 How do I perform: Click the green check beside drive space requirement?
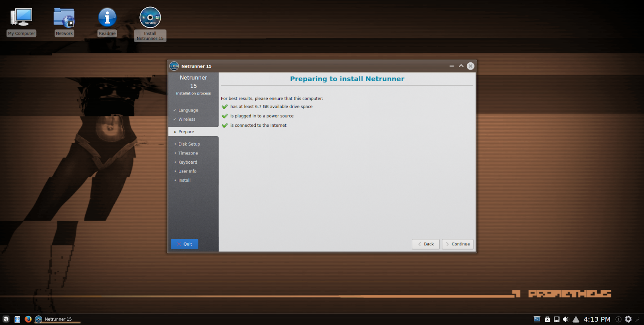click(225, 107)
